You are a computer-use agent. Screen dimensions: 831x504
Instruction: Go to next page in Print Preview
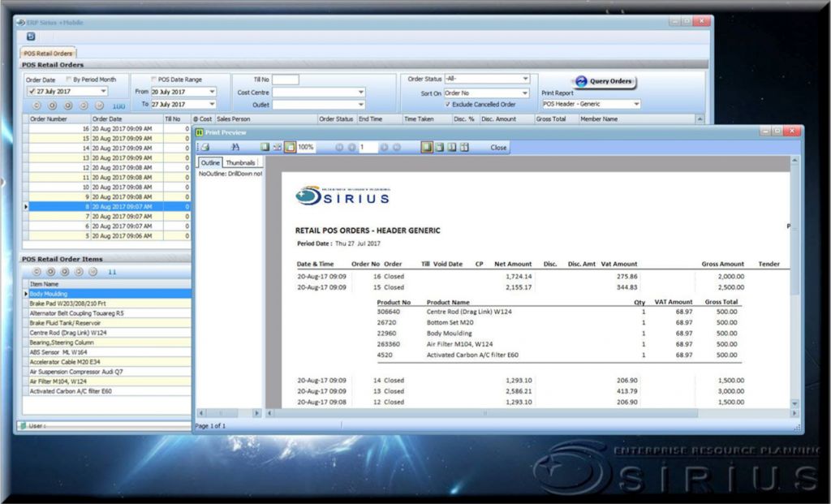(384, 148)
